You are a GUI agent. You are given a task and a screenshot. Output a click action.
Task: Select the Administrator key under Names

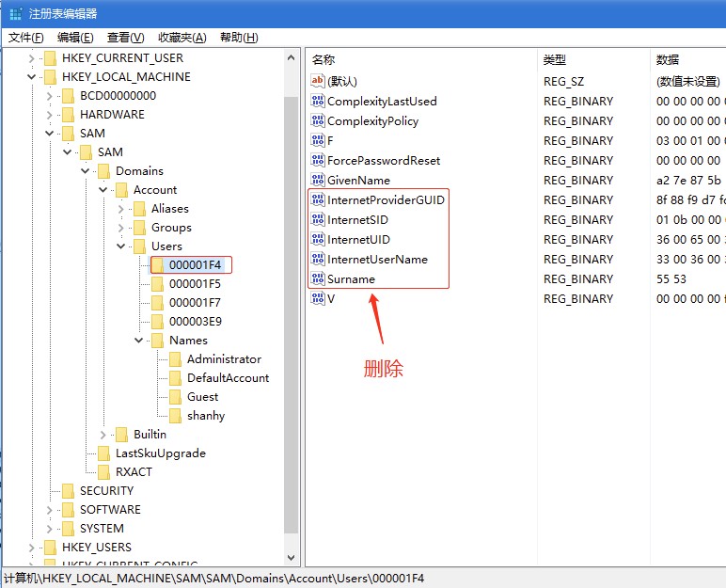tap(224, 359)
